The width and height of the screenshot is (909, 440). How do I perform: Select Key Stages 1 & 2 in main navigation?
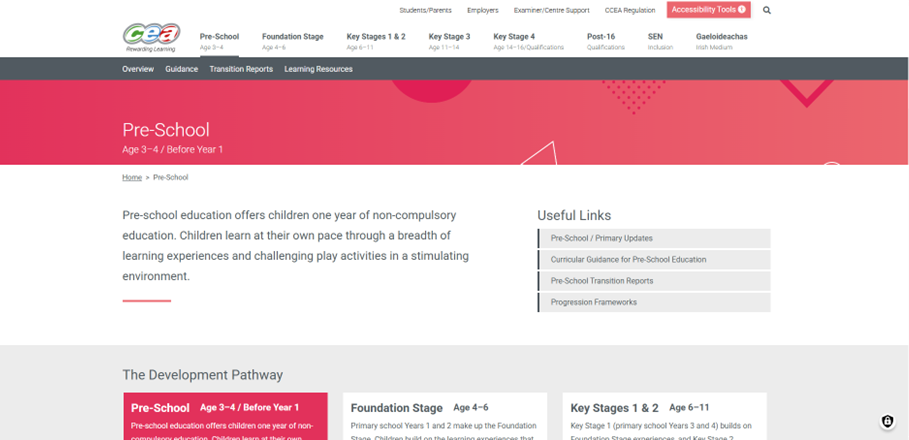click(376, 41)
